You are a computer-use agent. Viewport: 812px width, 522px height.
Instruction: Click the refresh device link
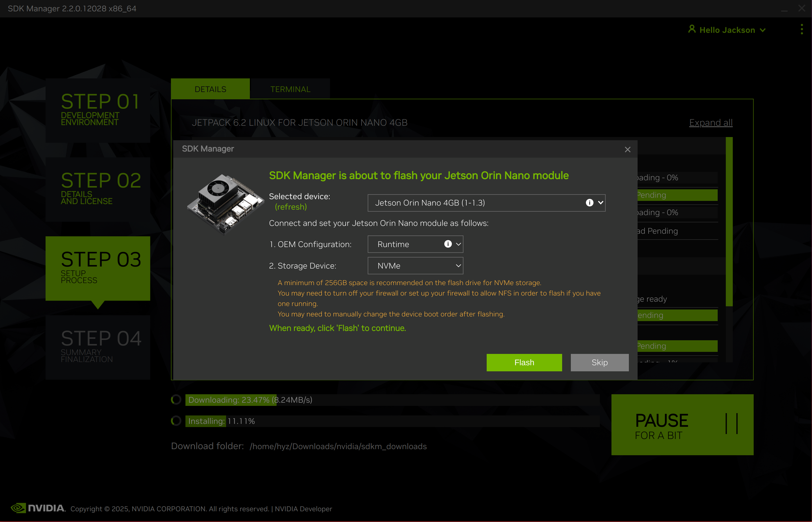291,207
